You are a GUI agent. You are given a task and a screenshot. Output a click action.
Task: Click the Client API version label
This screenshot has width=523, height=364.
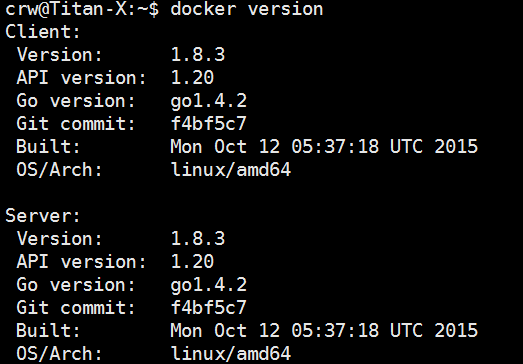81,78
